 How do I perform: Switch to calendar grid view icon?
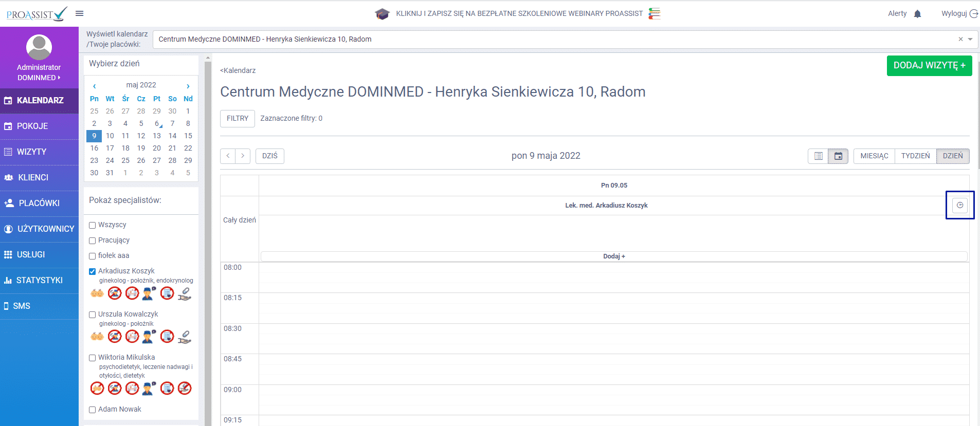838,156
